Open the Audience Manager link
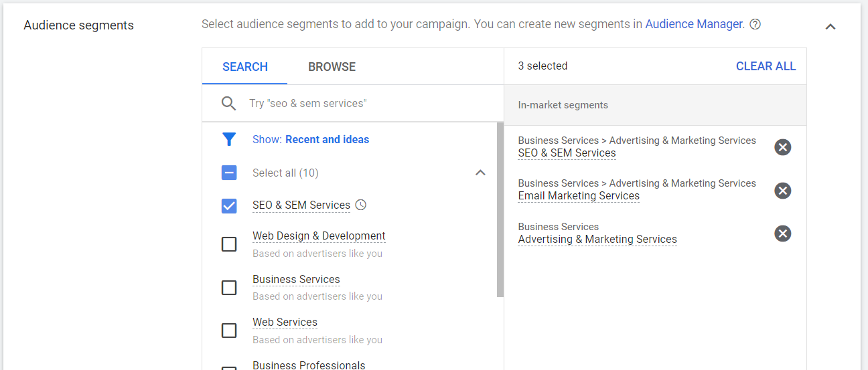The height and width of the screenshot is (370, 868). point(693,25)
